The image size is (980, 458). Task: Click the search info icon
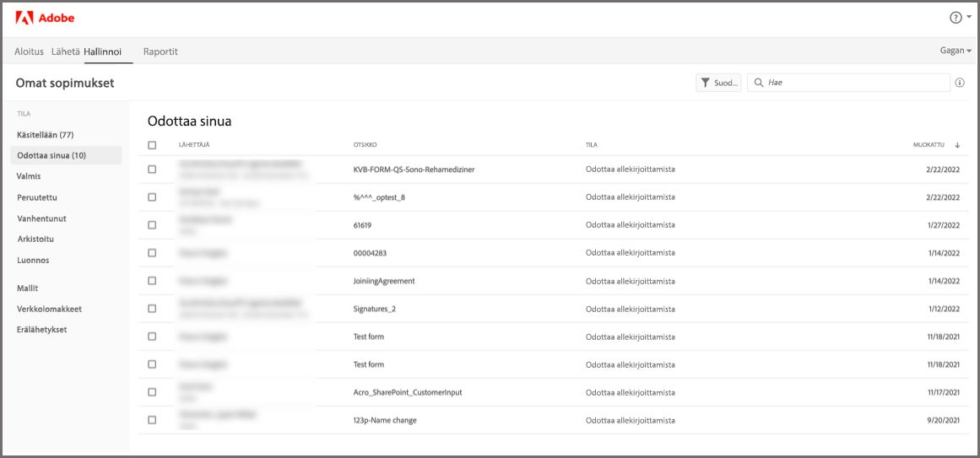tap(960, 83)
